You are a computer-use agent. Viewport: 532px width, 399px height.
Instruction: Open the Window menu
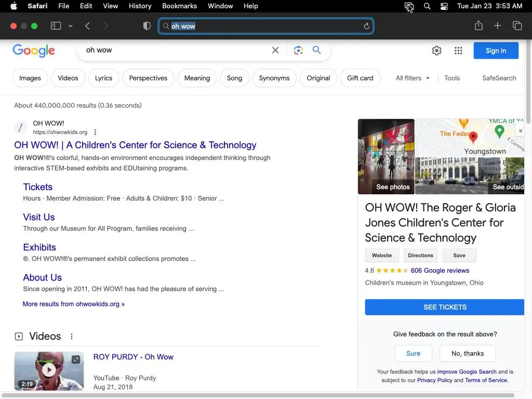coord(220,6)
